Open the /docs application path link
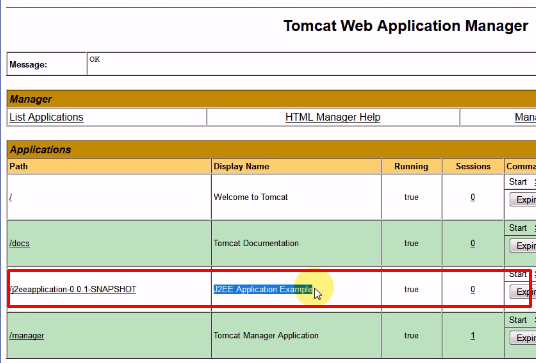The width and height of the screenshot is (536, 363). tap(19, 243)
